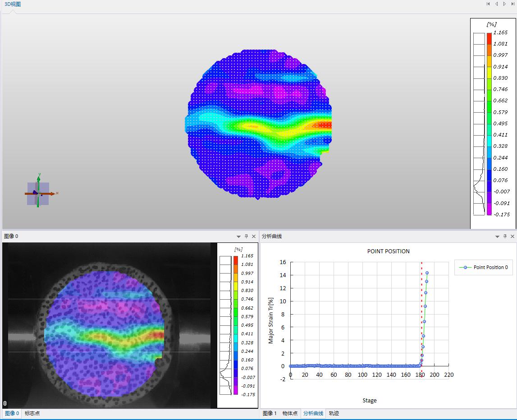Screen dimensions: 517x420
Task: Open the 物体点 tab
Action: pos(290,413)
